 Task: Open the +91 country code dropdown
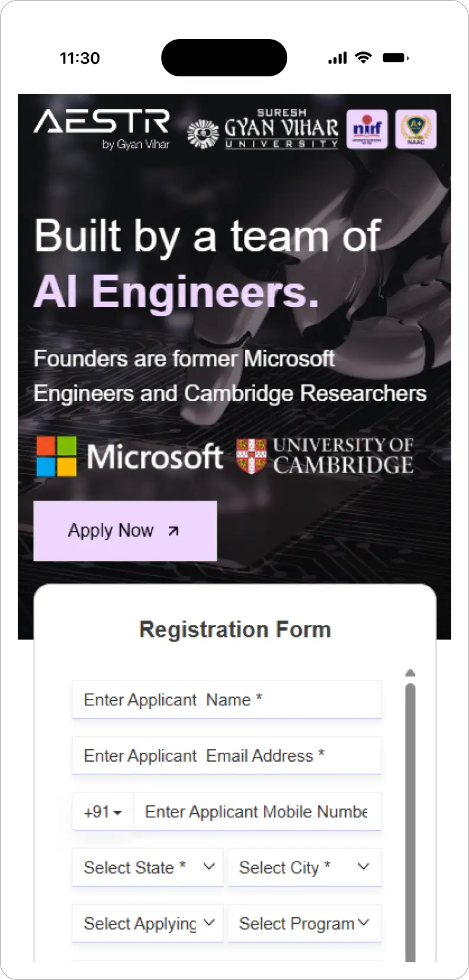click(103, 812)
